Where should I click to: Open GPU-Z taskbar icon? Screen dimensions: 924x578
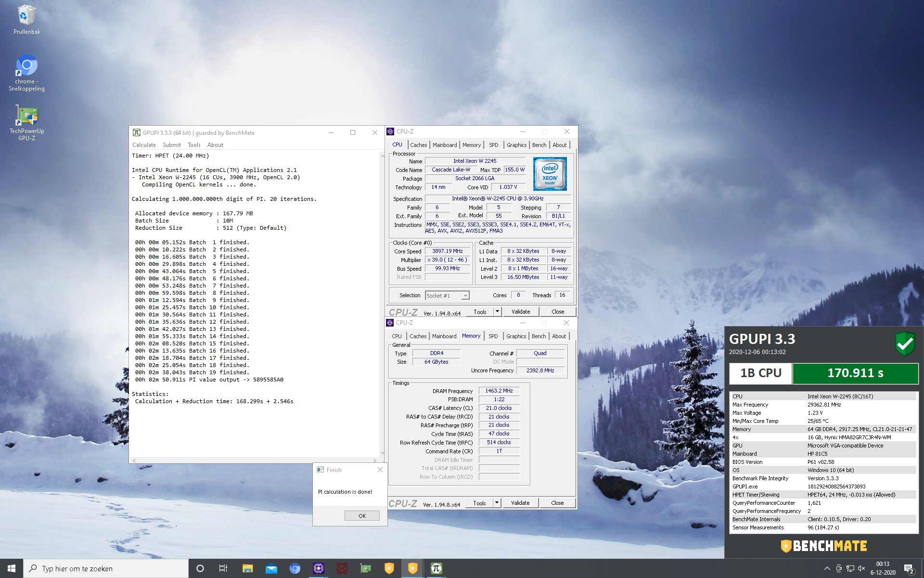pyautogui.click(x=365, y=568)
